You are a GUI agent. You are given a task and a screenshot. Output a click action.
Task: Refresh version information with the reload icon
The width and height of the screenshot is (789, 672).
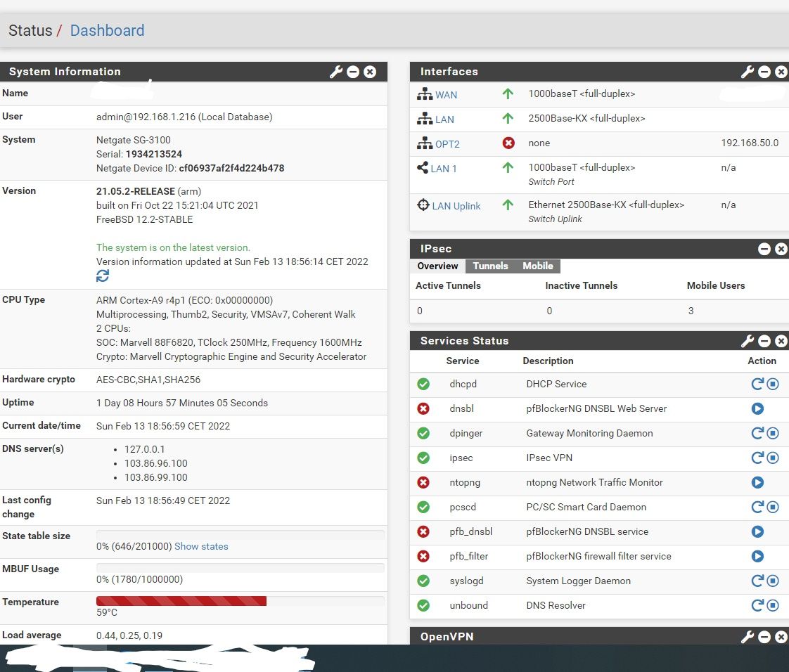pyautogui.click(x=103, y=276)
